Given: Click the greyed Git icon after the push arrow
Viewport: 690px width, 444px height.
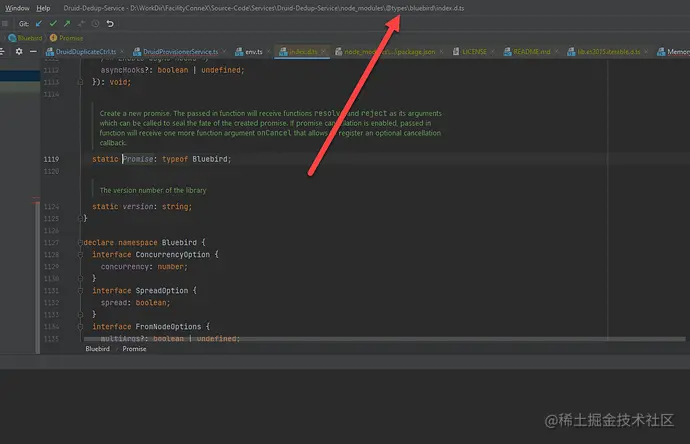Looking at the screenshot, I should (81, 23).
